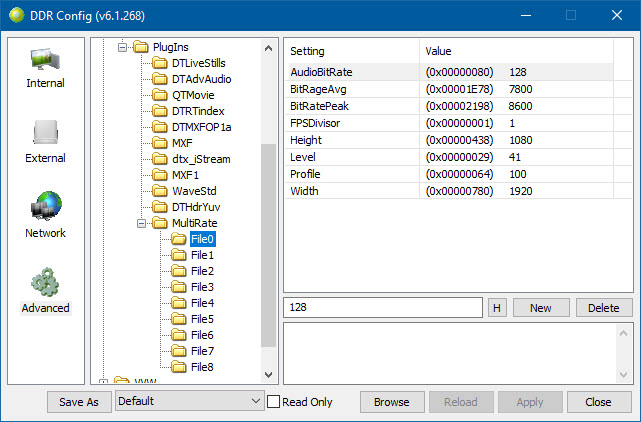Click the value 7800 in BitRageAvg row
641x422 pixels.
pos(520,89)
